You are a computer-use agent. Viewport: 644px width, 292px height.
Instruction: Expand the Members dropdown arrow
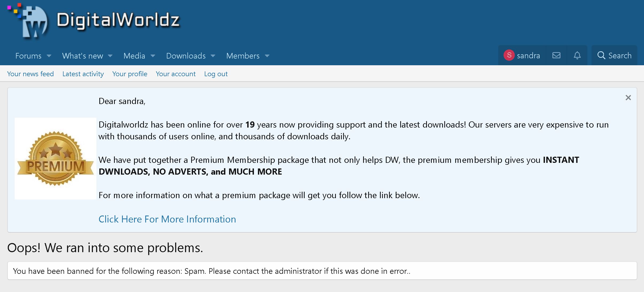[x=267, y=56]
